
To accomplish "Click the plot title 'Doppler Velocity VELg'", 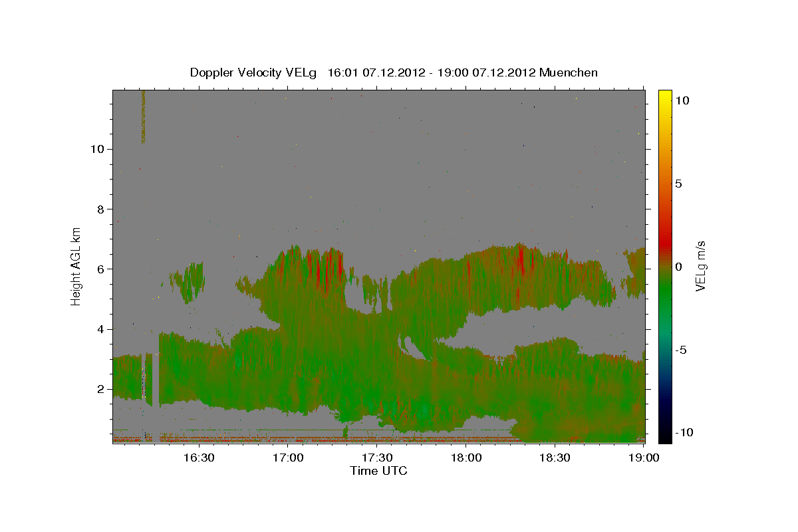I will click(253, 72).
